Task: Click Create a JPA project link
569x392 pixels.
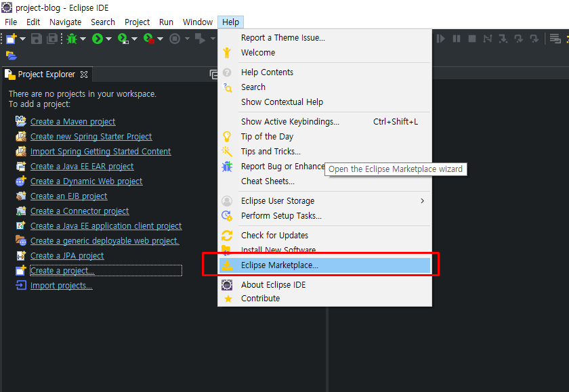Action: pyautogui.click(x=67, y=256)
